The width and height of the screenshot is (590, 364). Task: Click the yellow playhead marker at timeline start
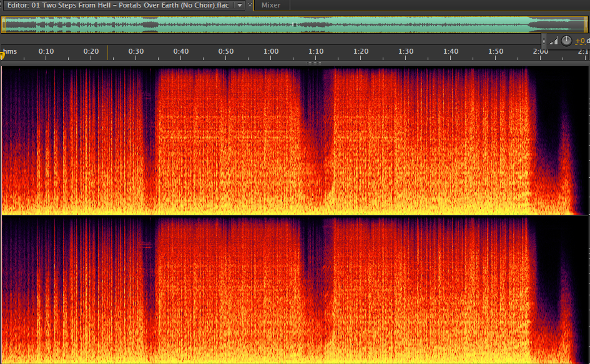click(x=2, y=56)
